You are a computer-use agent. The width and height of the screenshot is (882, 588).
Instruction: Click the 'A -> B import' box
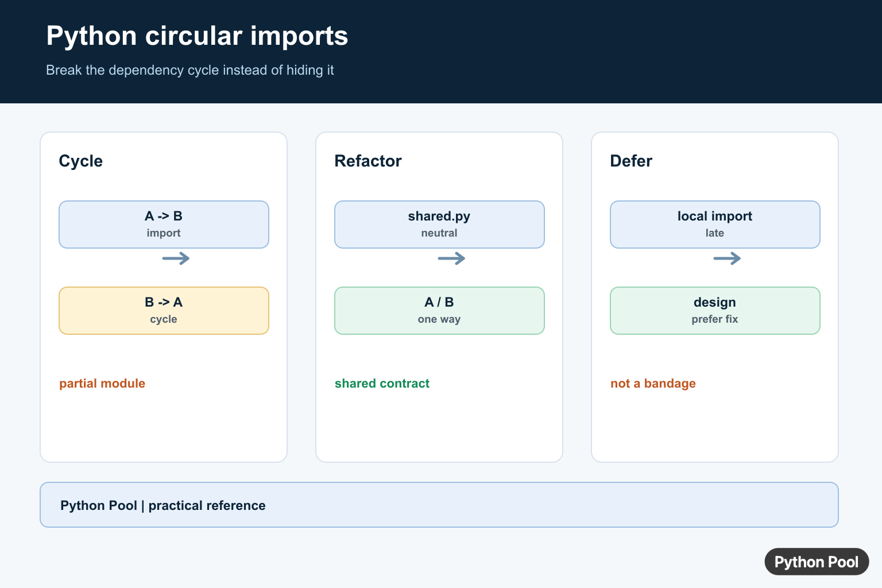click(164, 225)
